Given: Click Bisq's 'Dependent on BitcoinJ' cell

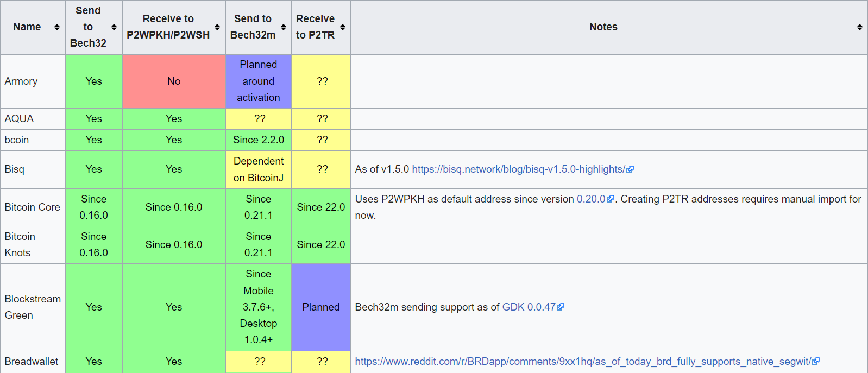Looking at the screenshot, I should pos(259,169).
